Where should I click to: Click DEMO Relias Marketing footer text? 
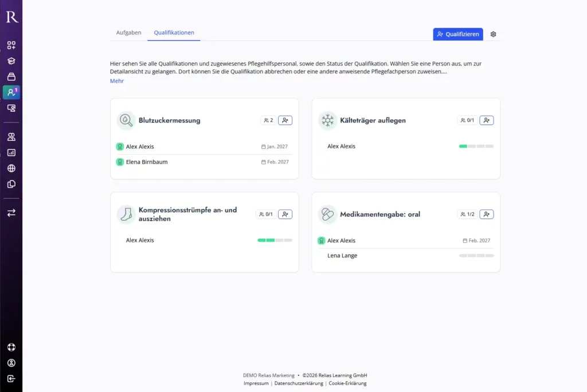pyautogui.click(x=269, y=375)
